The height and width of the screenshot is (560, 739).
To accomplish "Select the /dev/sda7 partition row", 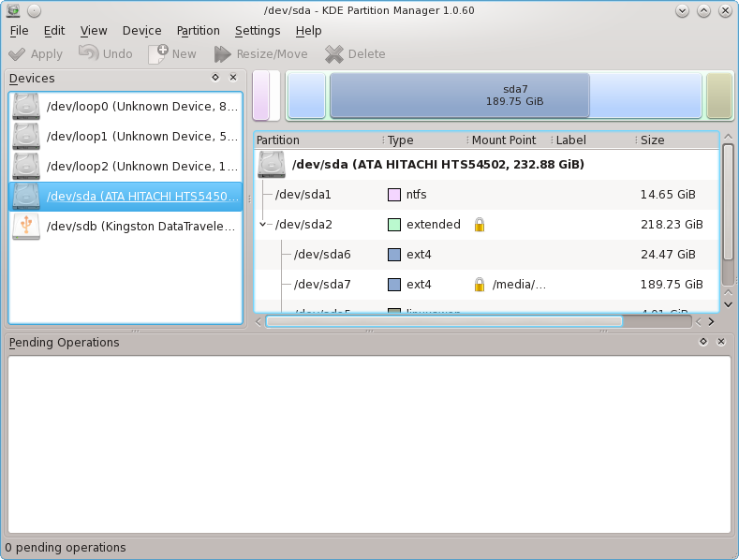I will tap(486, 285).
